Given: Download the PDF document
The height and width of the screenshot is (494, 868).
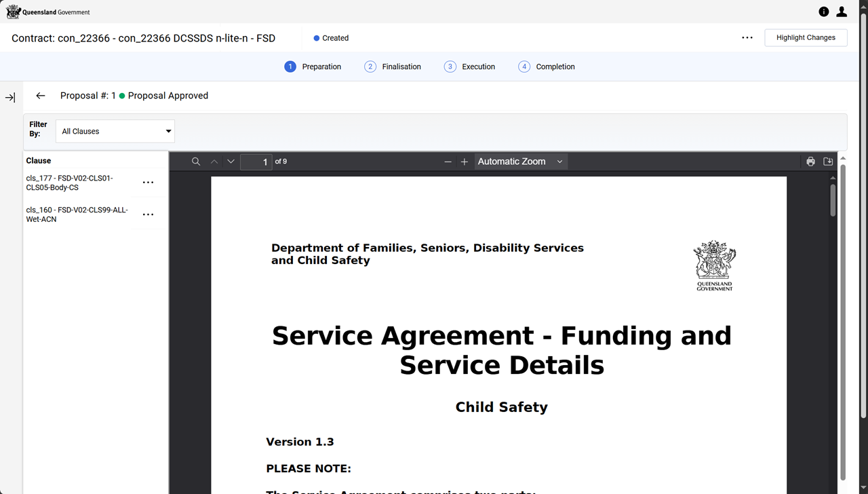Looking at the screenshot, I should click(828, 161).
